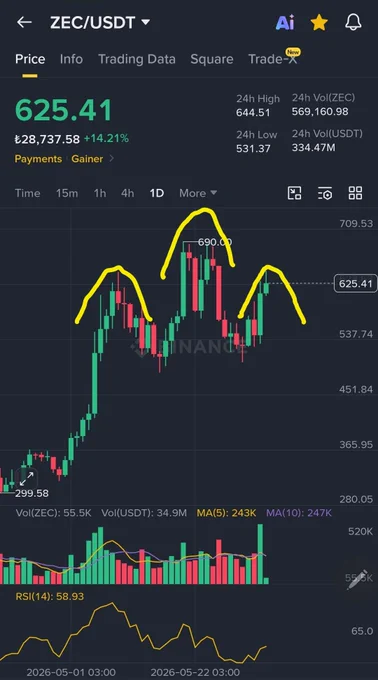Tap the 24h Low value 531.37
This screenshot has height=680, width=378.
(x=253, y=148)
